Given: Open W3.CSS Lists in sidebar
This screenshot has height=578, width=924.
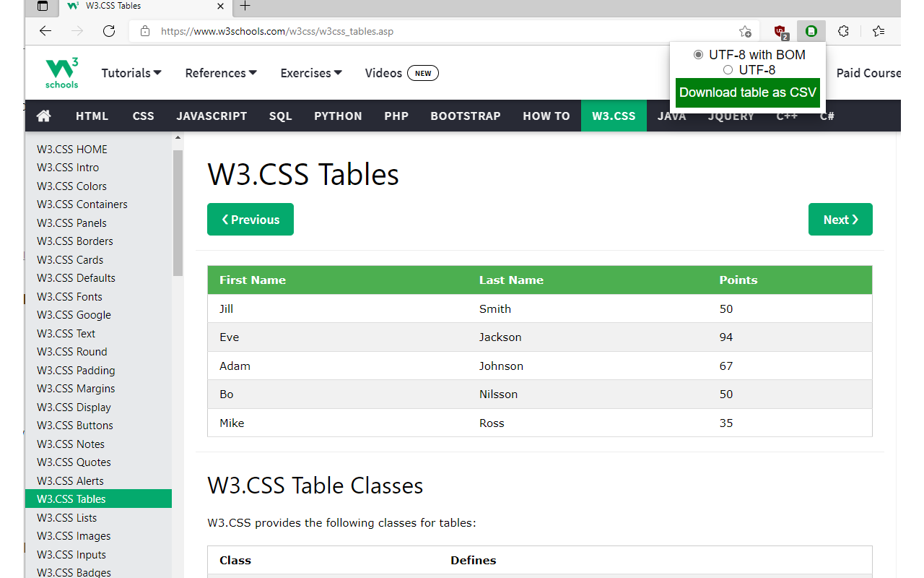Looking at the screenshot, I should click(98, 518).
